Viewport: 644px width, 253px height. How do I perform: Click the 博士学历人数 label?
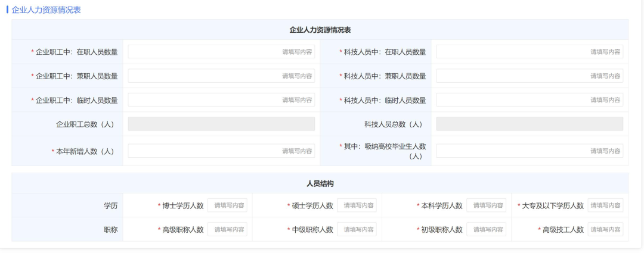tap(183, 206)
